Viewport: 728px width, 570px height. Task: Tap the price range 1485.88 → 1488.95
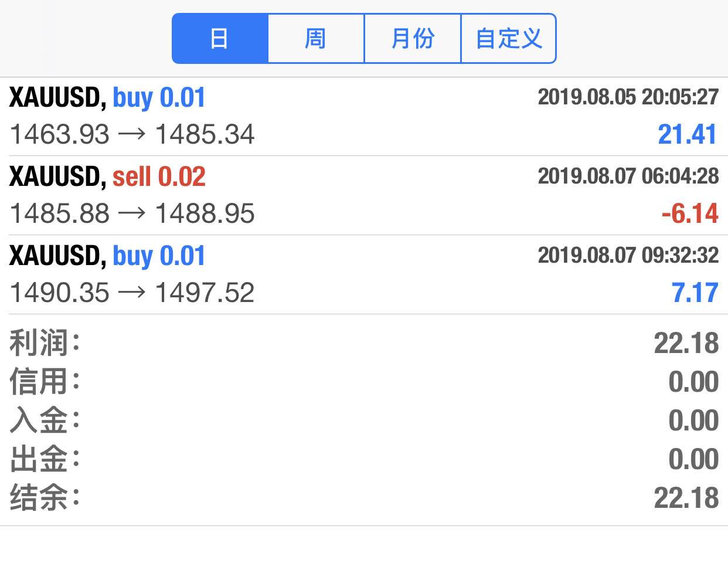coord(132,213)
